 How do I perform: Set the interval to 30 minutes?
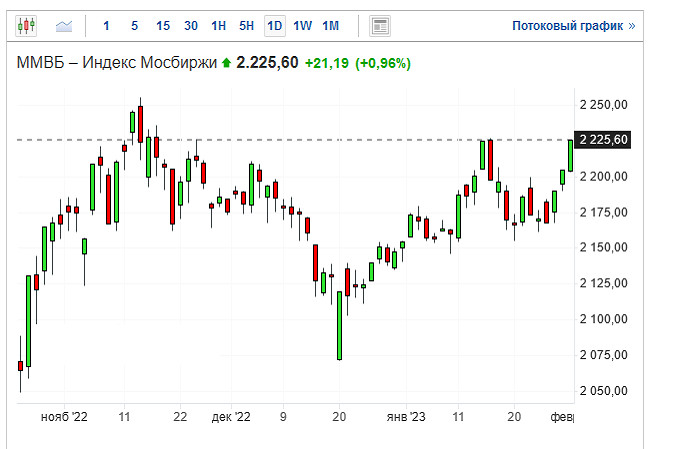pyautogui.click(x=191, y=26)
